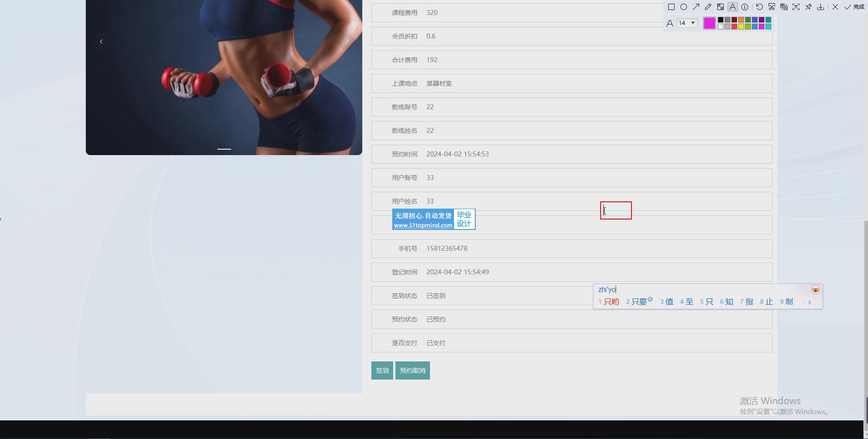The height and width of the screenshot is (439, 868).
Task: Pick the purple color swatch
Action: pos(761,20)
